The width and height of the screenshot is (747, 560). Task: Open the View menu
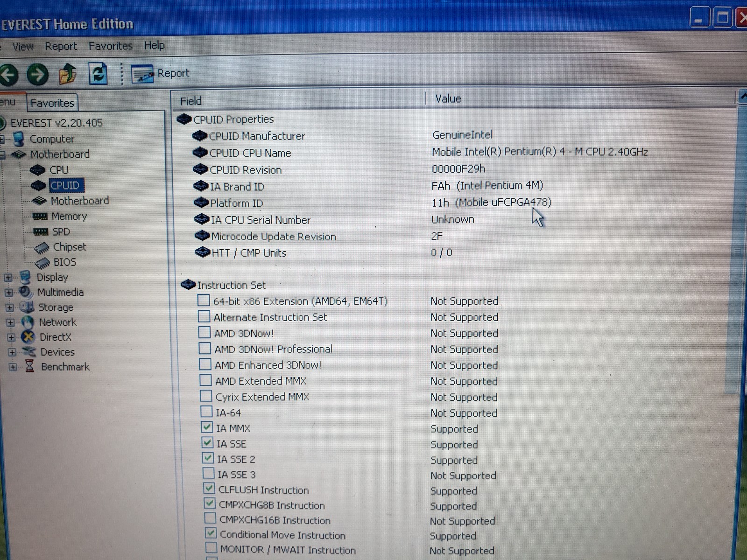pos(23,47)
